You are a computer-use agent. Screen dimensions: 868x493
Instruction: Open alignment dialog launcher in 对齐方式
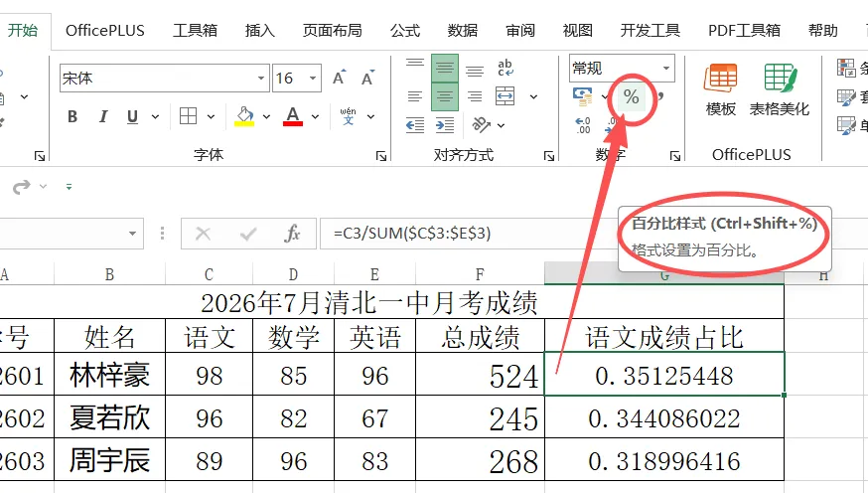549,156
